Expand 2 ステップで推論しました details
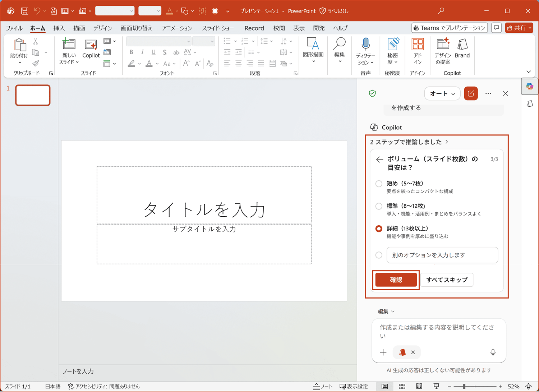 click(409, 142)
